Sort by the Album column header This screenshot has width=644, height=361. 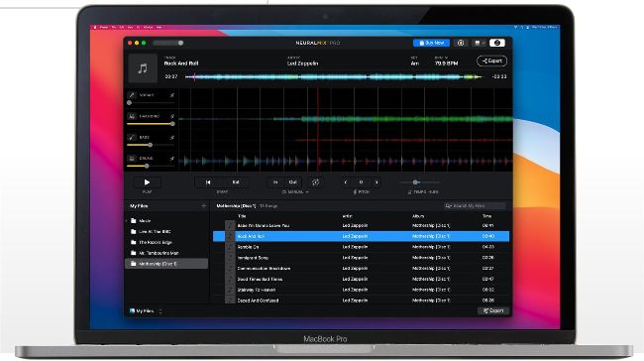point(418,216)
